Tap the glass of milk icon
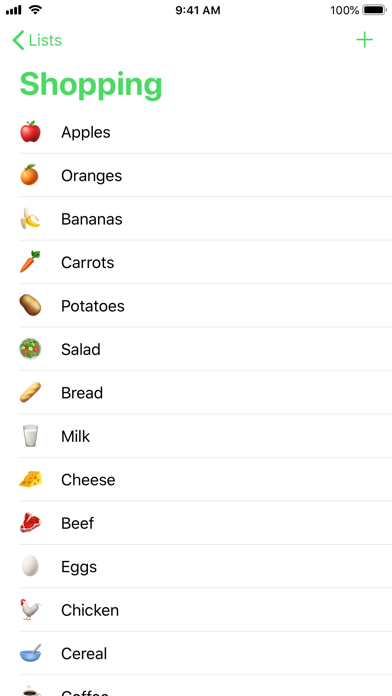The height and width of the screenshot is (696, 392). click(x=30, y=436)
